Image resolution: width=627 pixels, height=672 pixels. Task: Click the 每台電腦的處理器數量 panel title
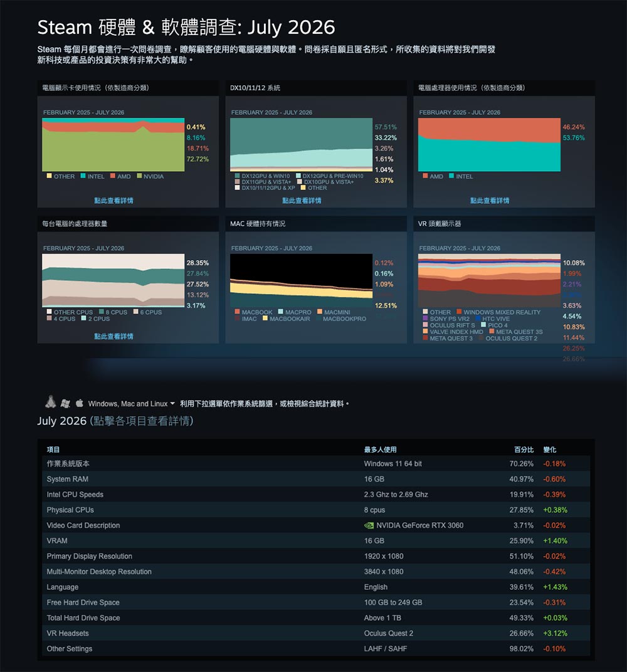click(x=75, y=224)
